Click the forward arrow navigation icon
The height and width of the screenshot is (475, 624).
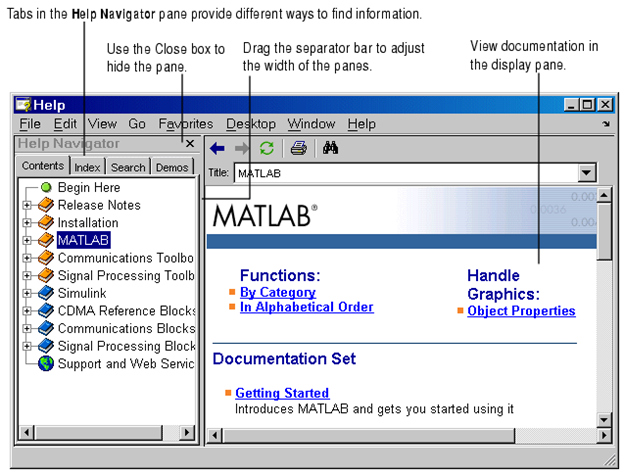coord(242,148)
